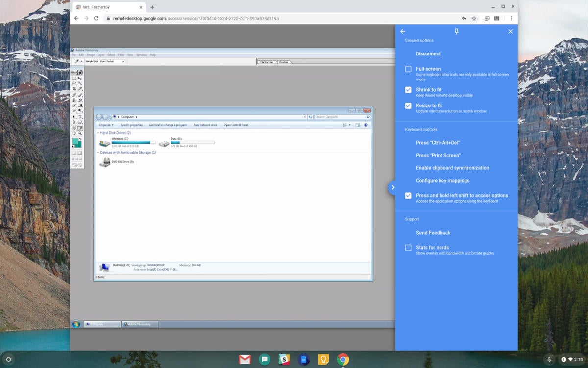The image size is (588, 368).
Task: Click Send Feedback
Action: pyautogui.click(x=433, y=233)
